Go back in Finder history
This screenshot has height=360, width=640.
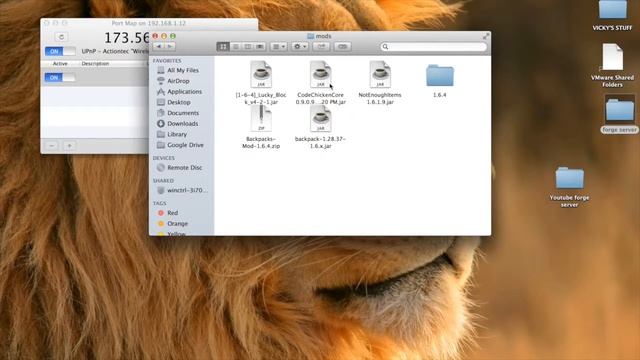[159, 47]
